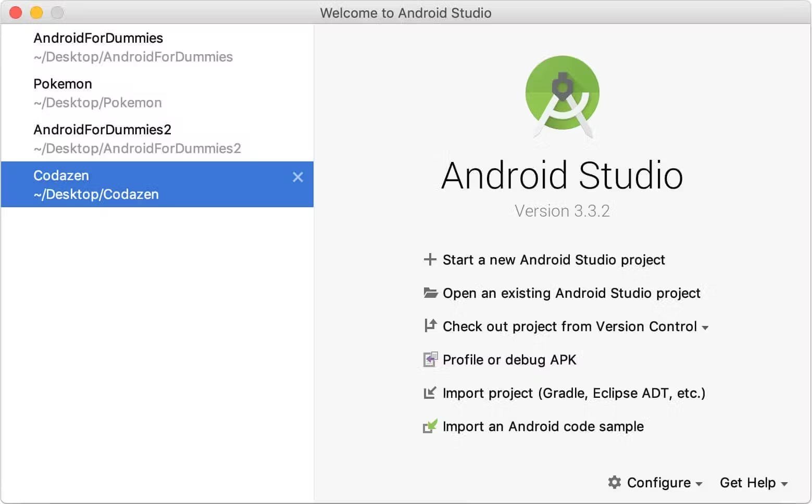The image size is (812, 504).
Task: Click the ~/Desktop/Codazen path text
Action: coord(96,194)
